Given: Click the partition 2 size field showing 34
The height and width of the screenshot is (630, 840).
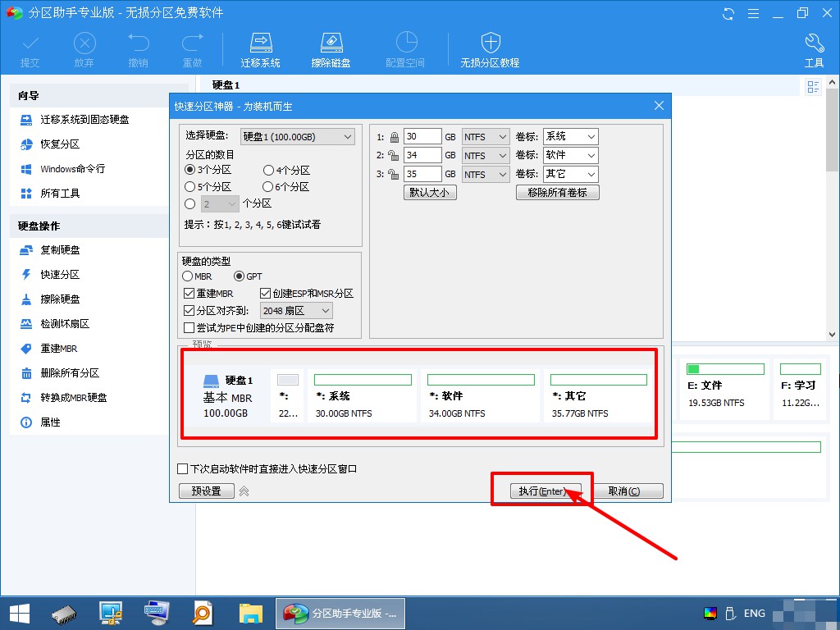Looking at the screenshot, I should click(422, 155).
